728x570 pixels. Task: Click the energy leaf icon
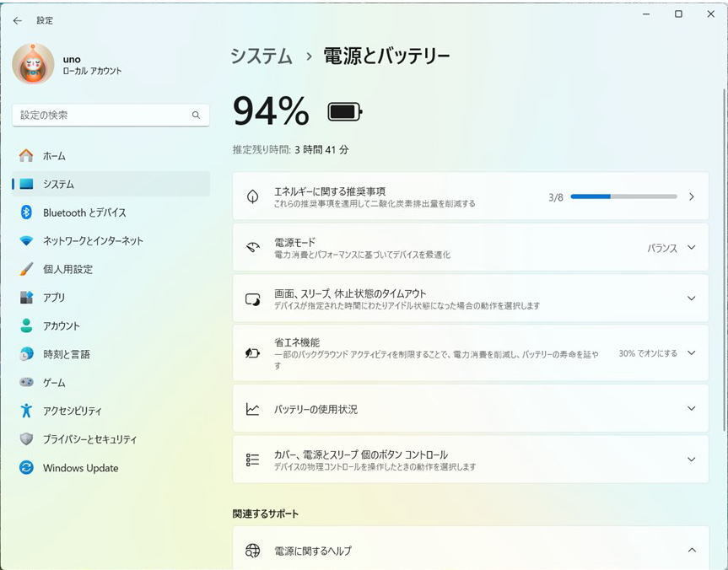pyautogui.click(x=252, y=196)
